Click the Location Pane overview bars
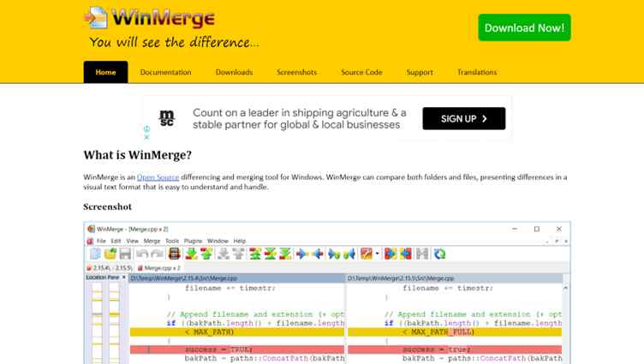The width and height of the screenshot is (644, 364). (x=106, y=323)
